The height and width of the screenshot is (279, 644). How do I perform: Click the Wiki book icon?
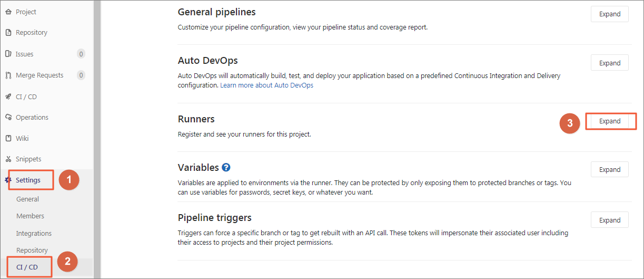tap(8, 138)
